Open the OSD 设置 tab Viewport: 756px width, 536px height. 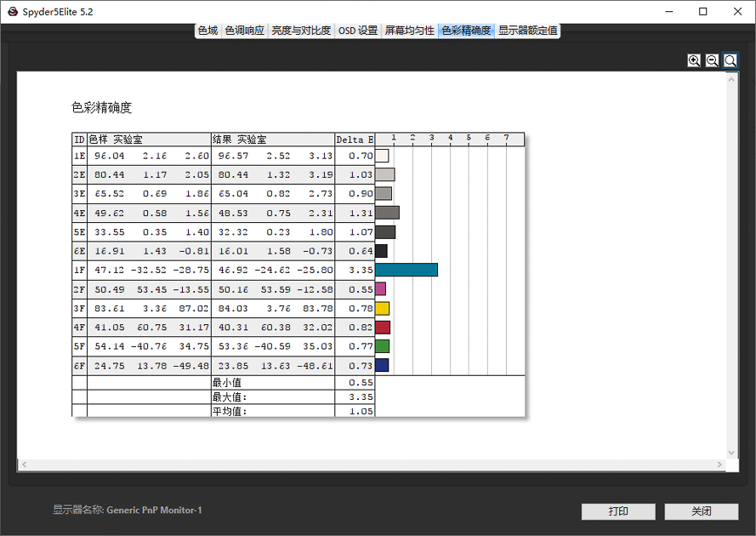click(356, 30)
